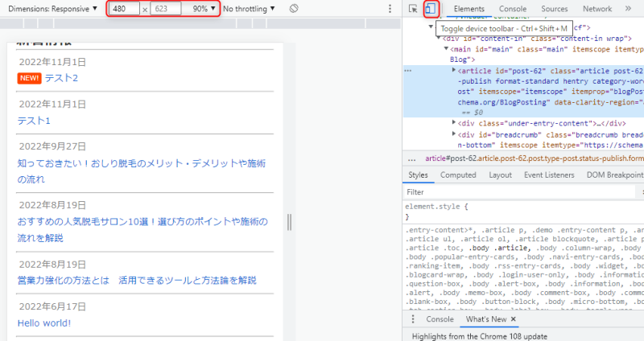Viewport: 644px width, 341px height.
Task: Open the おしり脱毛のメリット article link
Action: tap(142, 171)
